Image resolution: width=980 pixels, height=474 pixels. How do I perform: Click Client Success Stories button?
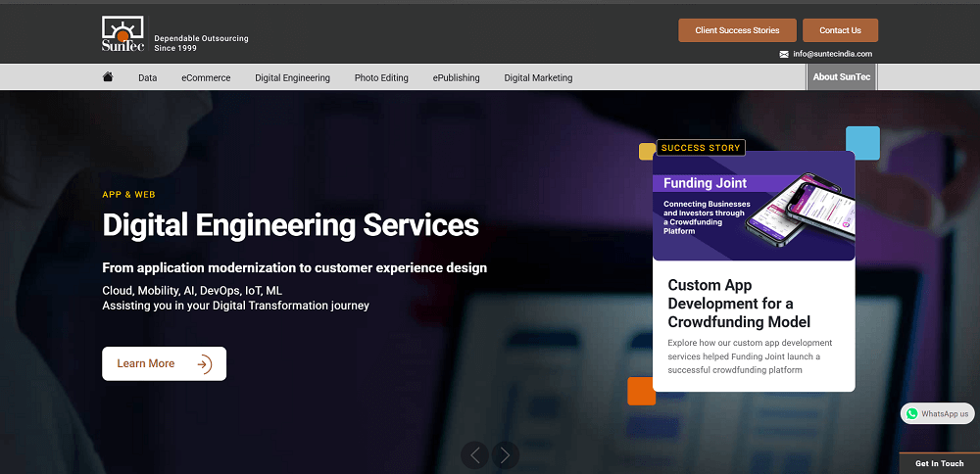pyautogui.click(x=737, y=30)
